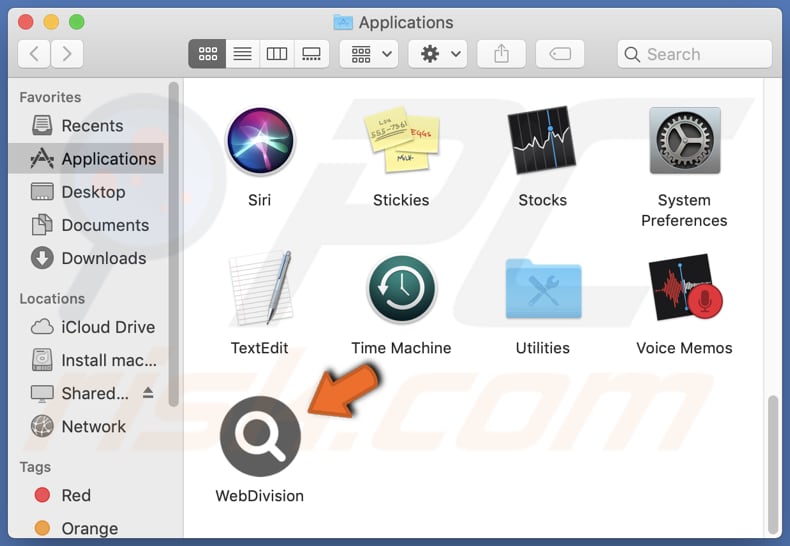Go forward with the right chevron button
Screen dimensions: 790x546
(67, 54)
